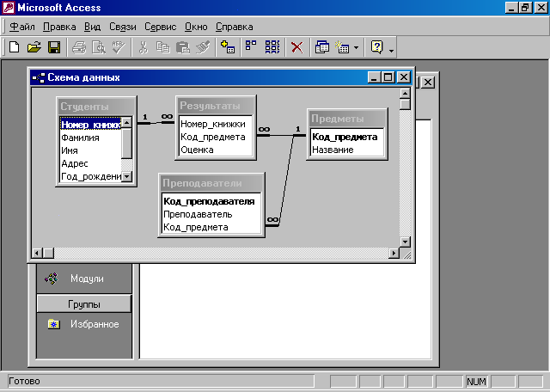Click the Copy icon in the toolbar

coord(162,47)
